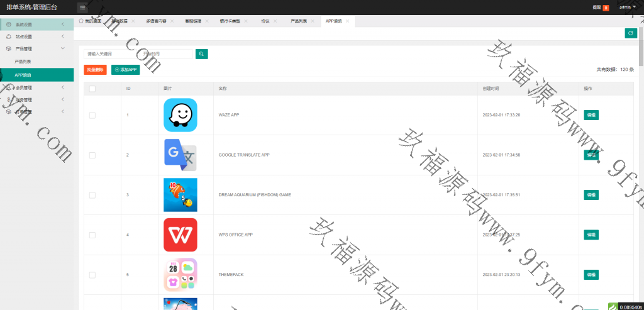Click the green search magnifier button
This screenshot has width=644, height=310.
coord(201,54)
